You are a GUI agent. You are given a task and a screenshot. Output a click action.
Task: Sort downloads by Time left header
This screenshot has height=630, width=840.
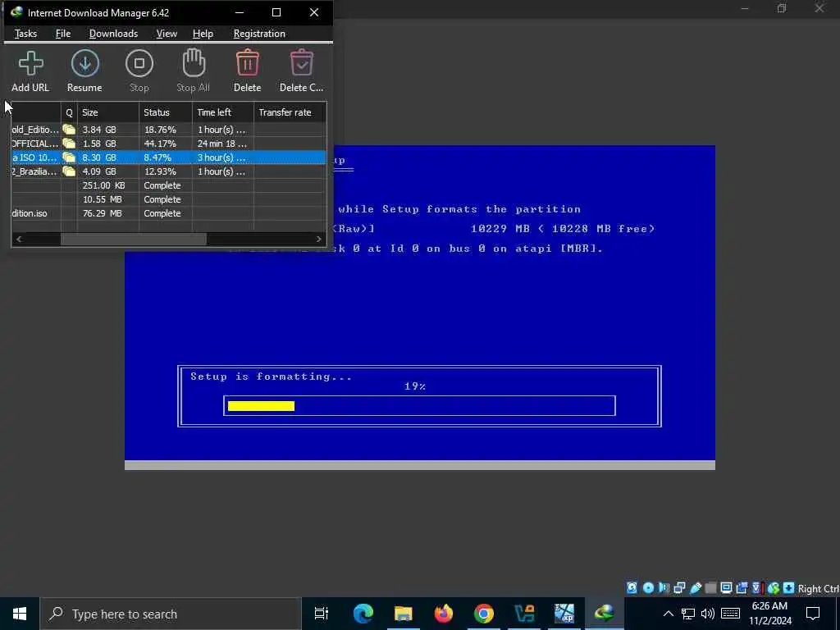click(223, 112)
